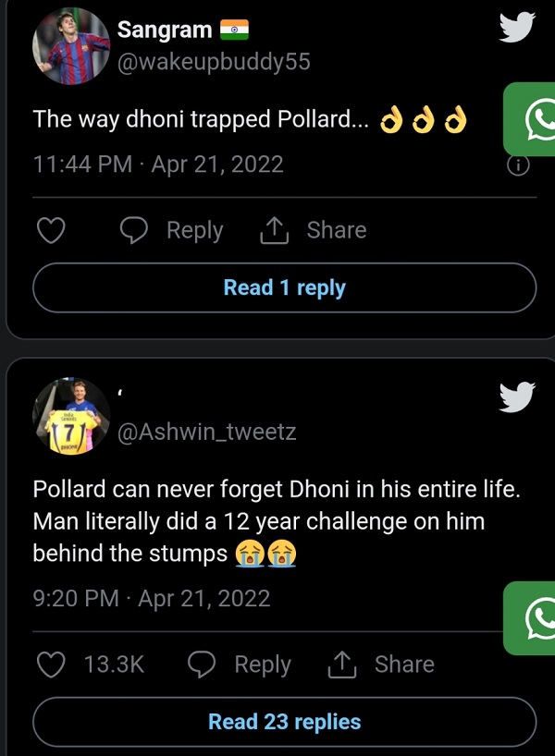Like Sangram's tweet with the heart icon

(51, 230)
